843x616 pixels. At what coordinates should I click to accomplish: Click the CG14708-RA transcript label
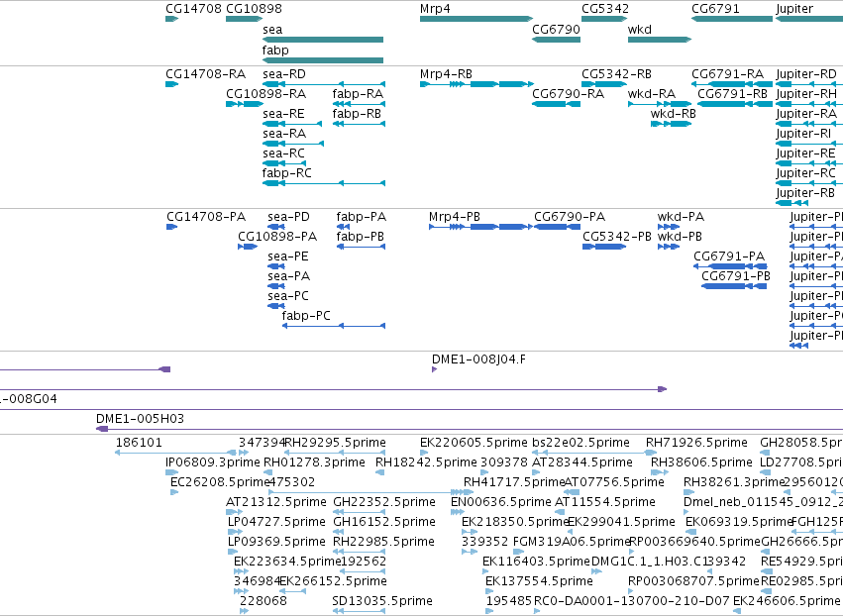(205, 74)
